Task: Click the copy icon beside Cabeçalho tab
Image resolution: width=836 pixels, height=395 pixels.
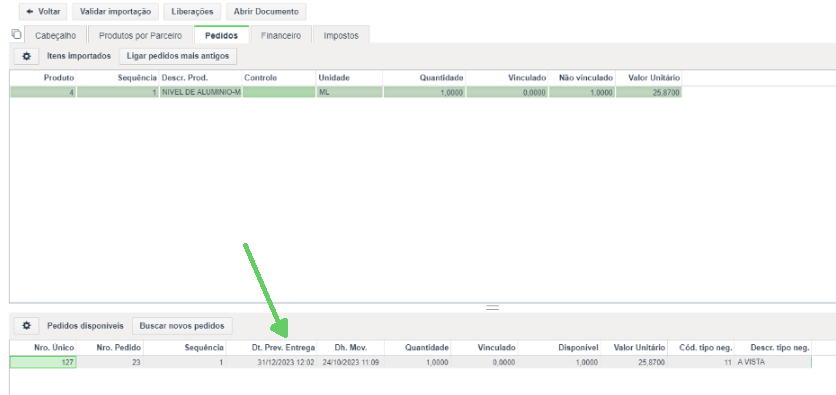Action: 16,35
